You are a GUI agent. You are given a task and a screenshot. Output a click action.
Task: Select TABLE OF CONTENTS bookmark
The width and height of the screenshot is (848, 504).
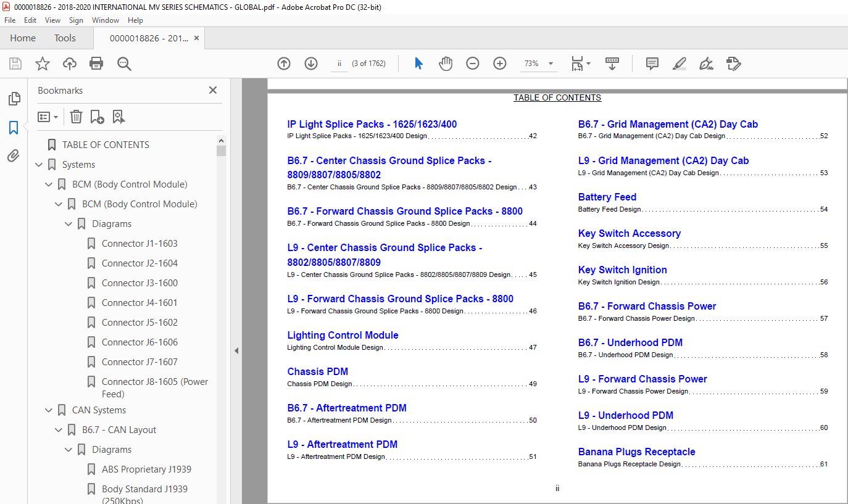tap(106, 145)
